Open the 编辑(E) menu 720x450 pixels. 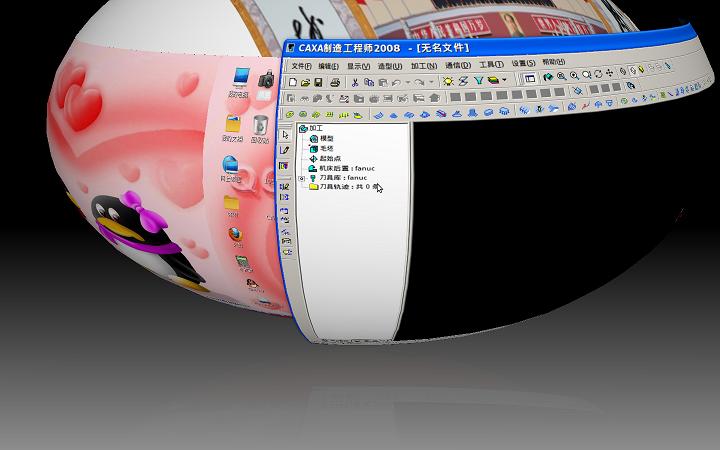click(x=329, y=66)
